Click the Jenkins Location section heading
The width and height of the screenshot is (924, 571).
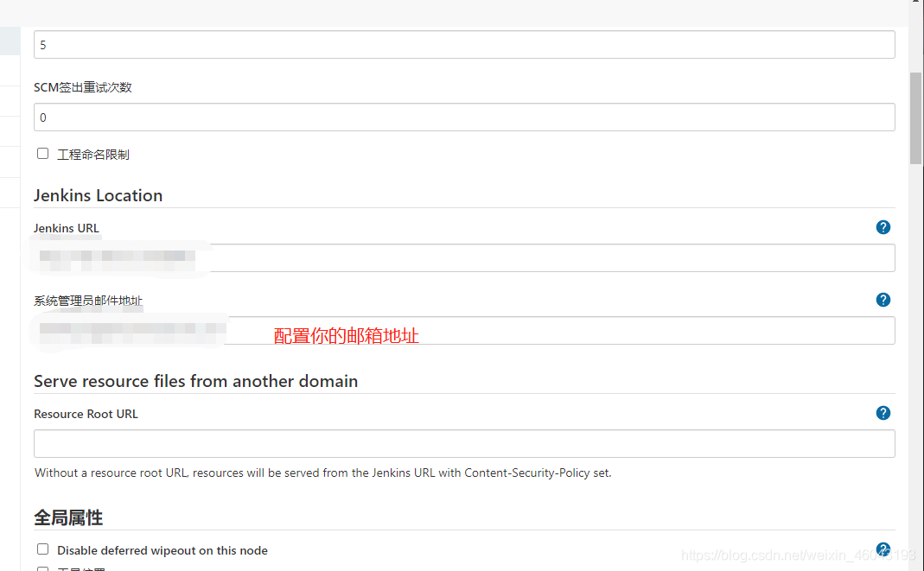(x=98, y=195)
